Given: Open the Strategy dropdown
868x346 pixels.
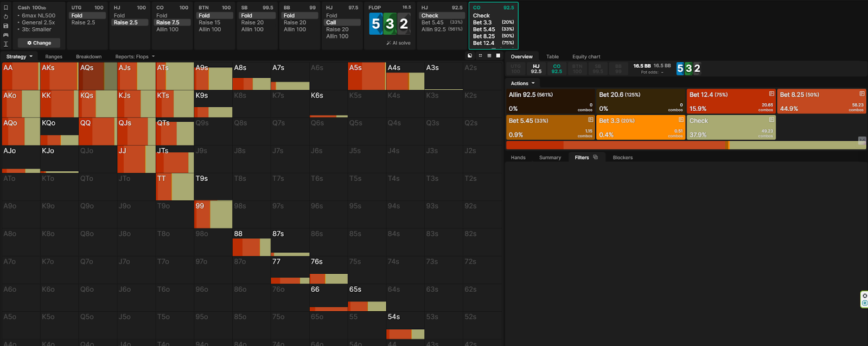Looking at the screenshot, I should point(20,56).
